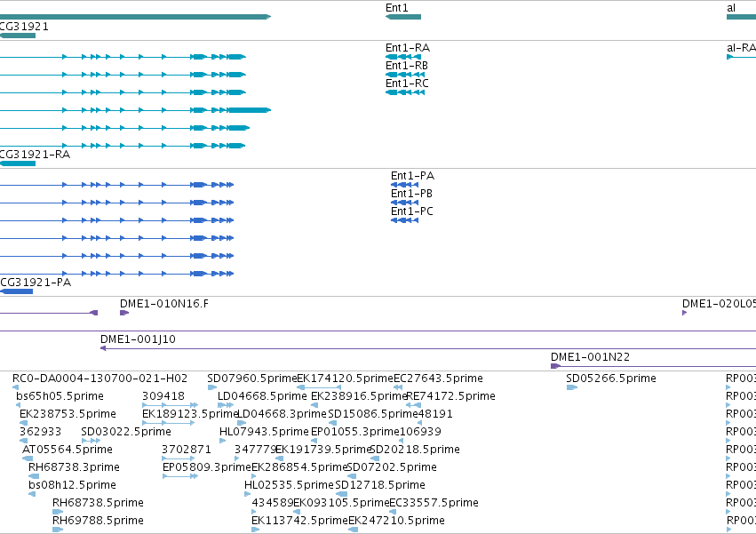Click the Ent1-RB transcript glyph
Viewport: 756px width, 534px height.
[405, 75]
